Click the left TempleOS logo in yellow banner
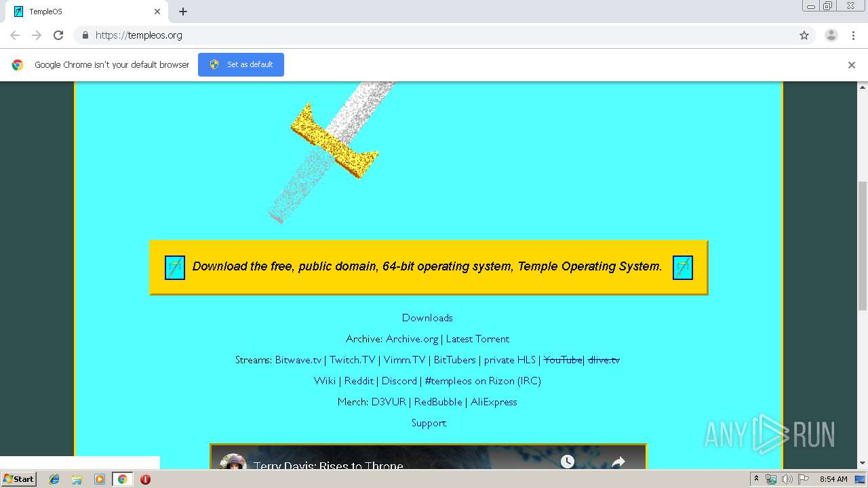 pos(175,267)
